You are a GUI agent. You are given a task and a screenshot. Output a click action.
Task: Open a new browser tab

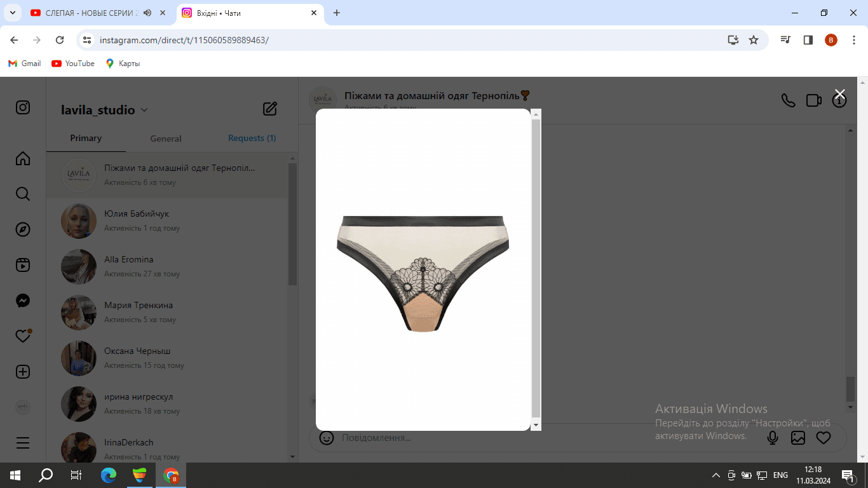(x=337, y=13)
